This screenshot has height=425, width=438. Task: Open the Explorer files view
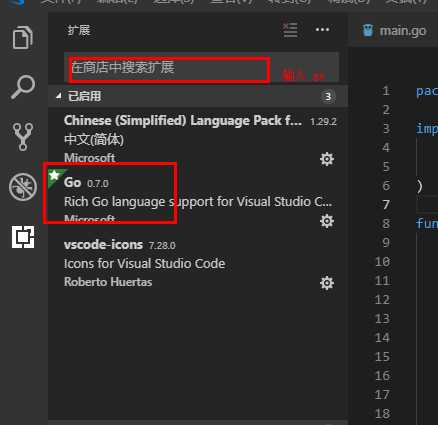(x=23, y=37)
